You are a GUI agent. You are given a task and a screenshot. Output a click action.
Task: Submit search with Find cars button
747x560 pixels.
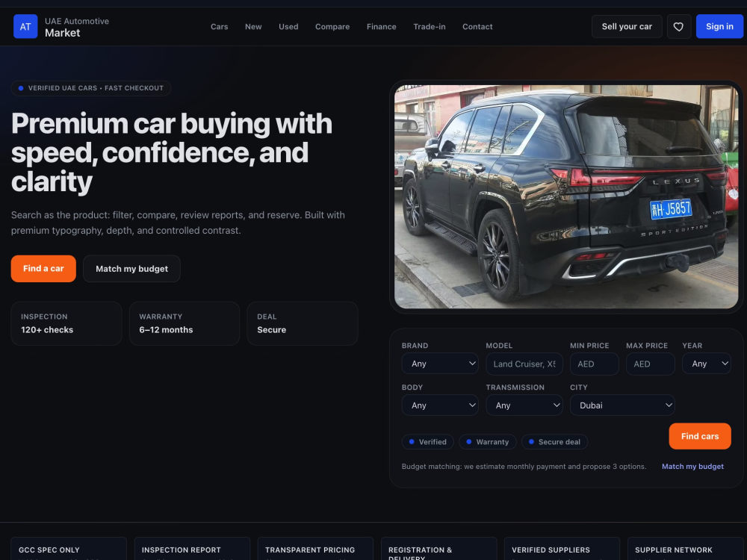point(700,436)
